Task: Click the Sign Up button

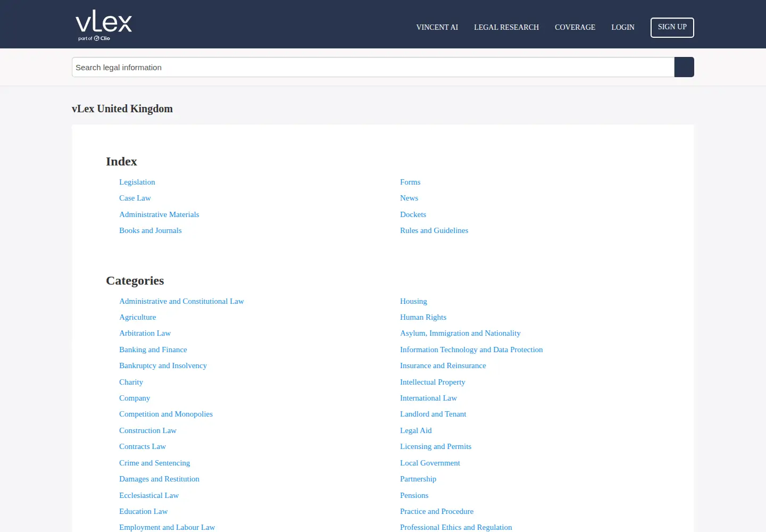Action: (x=672, y=28)
